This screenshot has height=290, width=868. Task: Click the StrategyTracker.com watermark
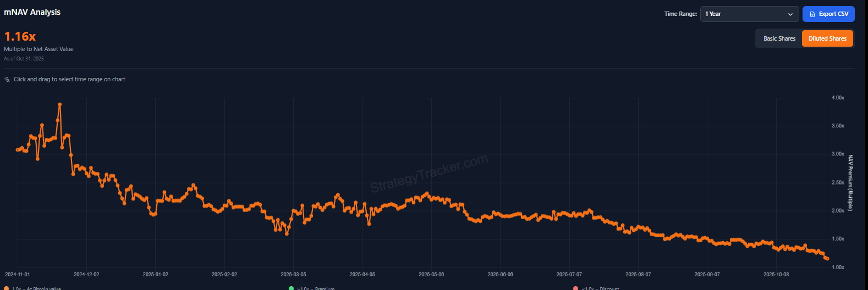[428, 174]
